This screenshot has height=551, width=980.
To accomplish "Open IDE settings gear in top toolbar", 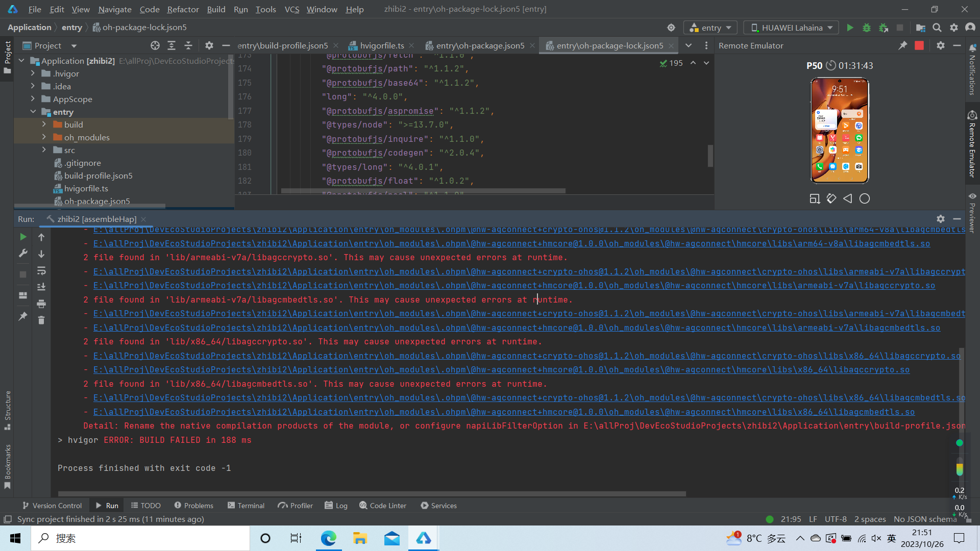I will (953, 28).
